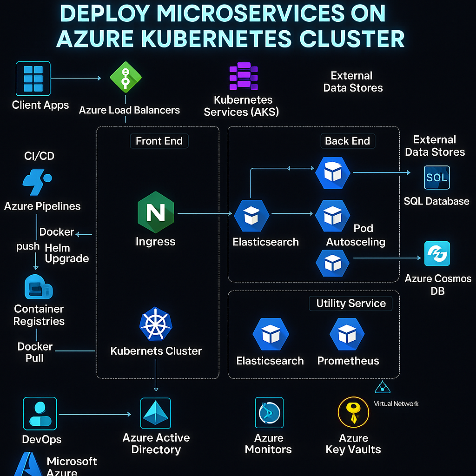Viewport: 476px width, 476px height.
Task: Click the Ingress label text
Action: [x=155, y=242]
